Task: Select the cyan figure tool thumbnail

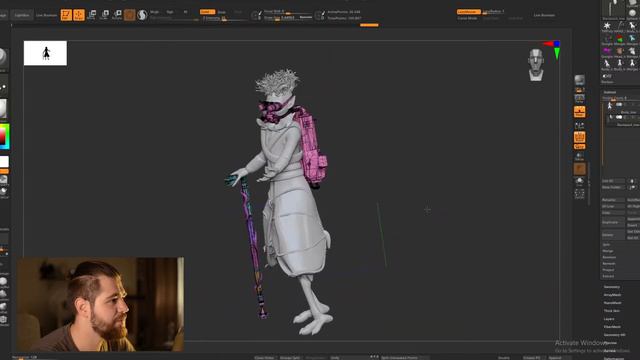Action: tap(633, 39)
